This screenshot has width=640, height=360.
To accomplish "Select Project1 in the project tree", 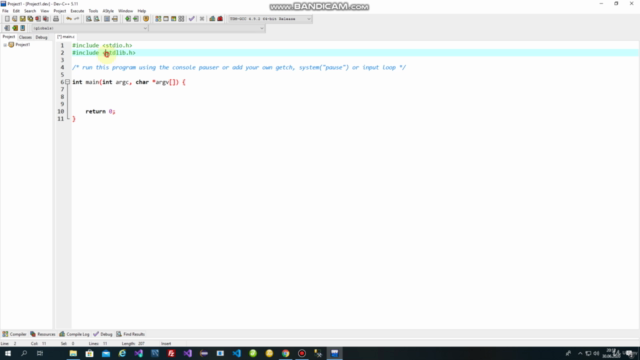I will (x=22, y=45).
